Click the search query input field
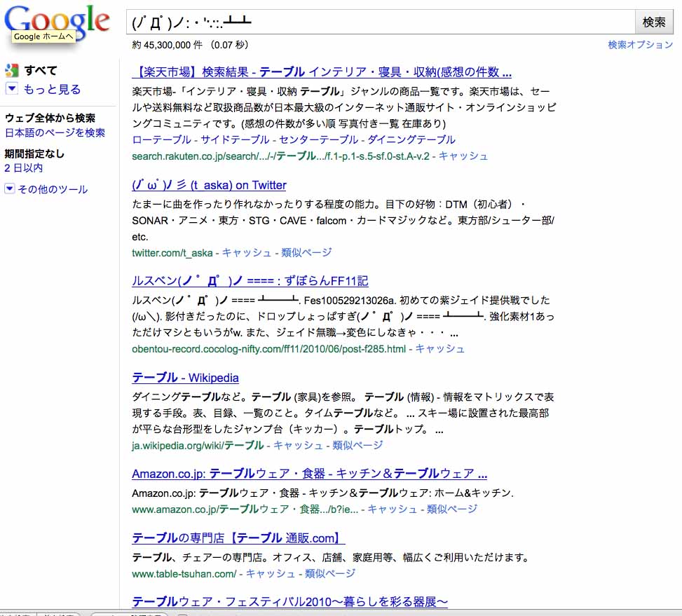This screenshot has height=616, width=682. pyautogui.click(x=381, y=22)
